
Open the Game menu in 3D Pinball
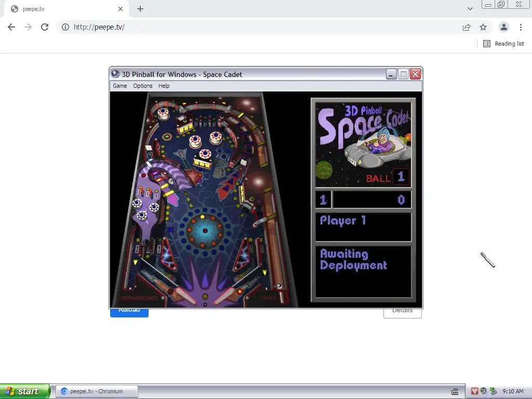coord(120,86)
